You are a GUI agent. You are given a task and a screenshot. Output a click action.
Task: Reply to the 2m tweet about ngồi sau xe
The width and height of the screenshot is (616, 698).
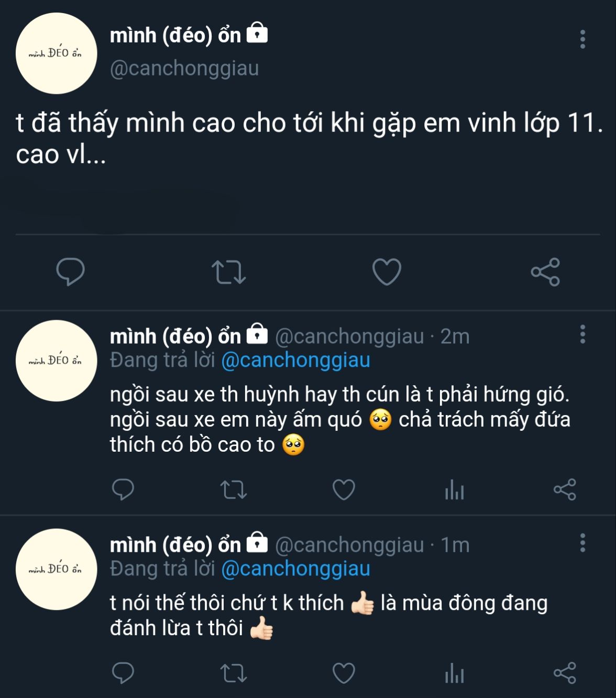123,490
